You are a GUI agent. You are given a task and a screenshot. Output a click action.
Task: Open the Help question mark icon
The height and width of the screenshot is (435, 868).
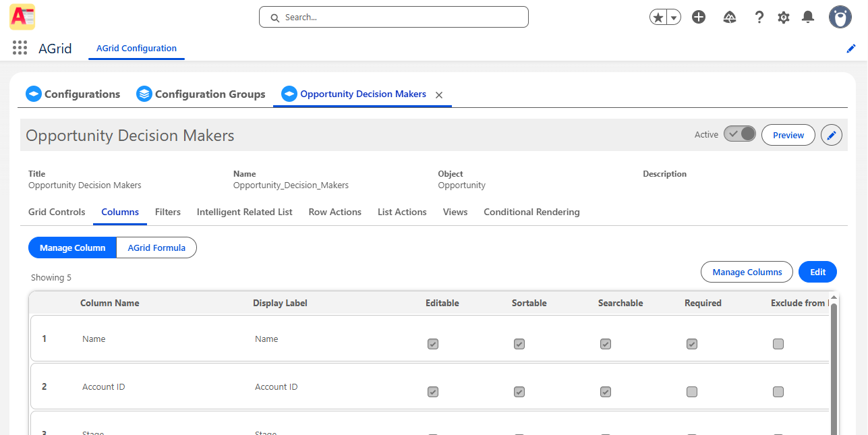(759, 18)
